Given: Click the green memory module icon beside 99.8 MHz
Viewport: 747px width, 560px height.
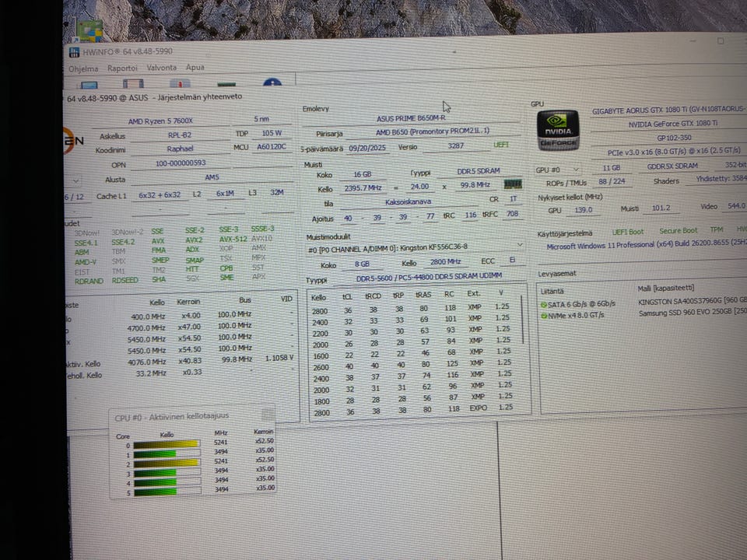Looking at the screenshot, I should 513,184.
